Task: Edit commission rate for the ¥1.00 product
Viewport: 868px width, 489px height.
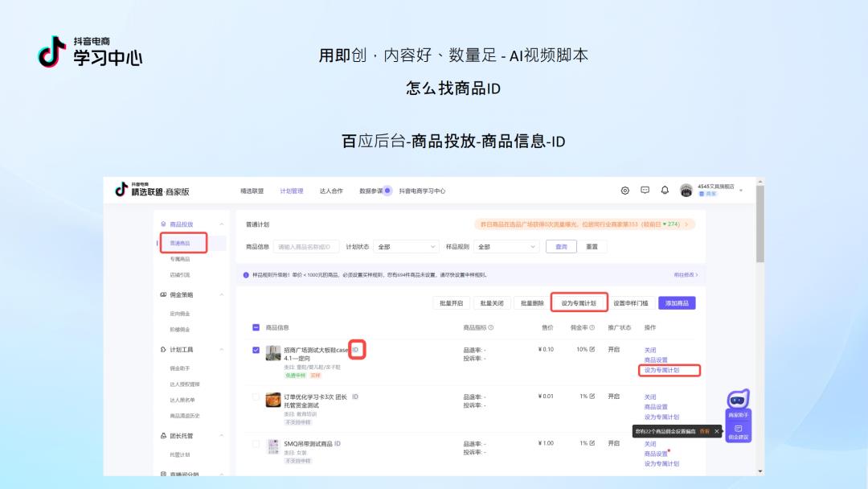Action: [x=592, y=443]
